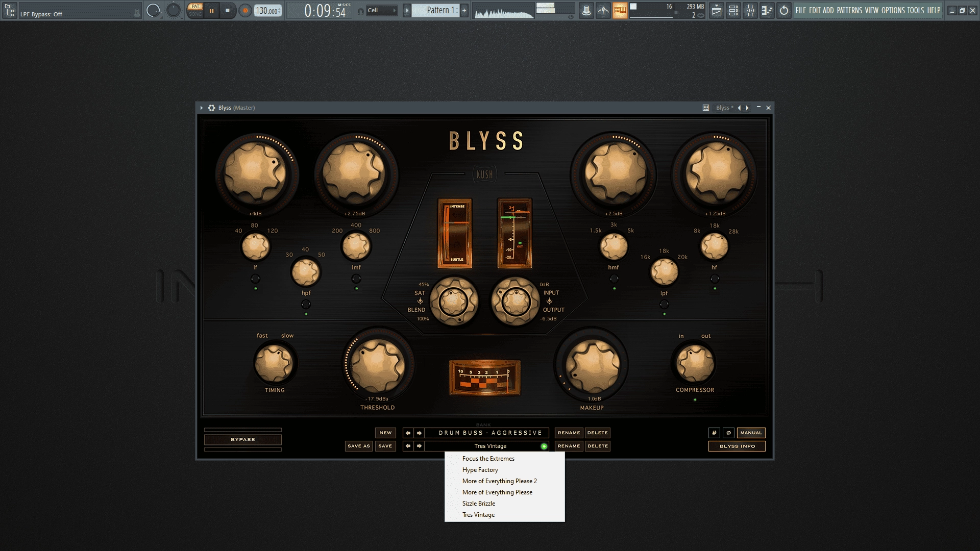Click the INPUT/OUTPUT dual knob
Screen dimensions: 980x551
(x=515, y=301)
